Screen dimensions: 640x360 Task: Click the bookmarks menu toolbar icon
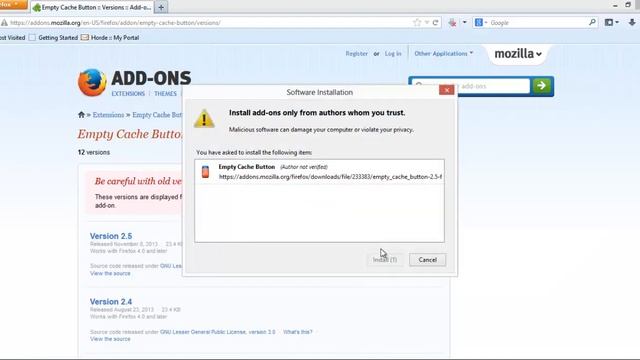click(x=609, y=22)
